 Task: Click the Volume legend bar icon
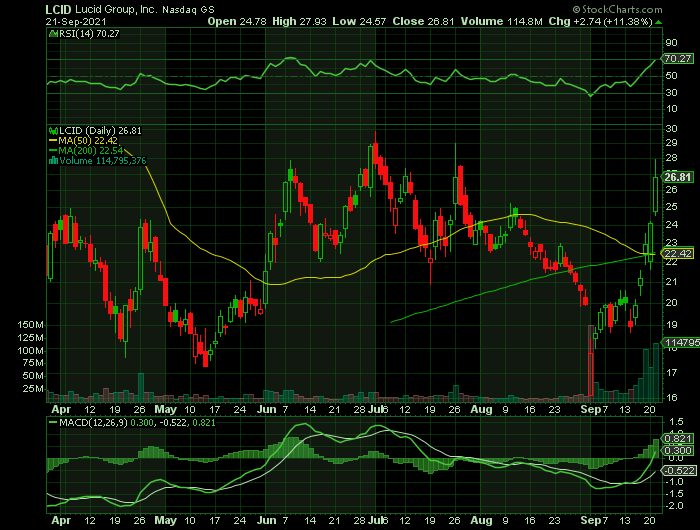tap(53, 161)
